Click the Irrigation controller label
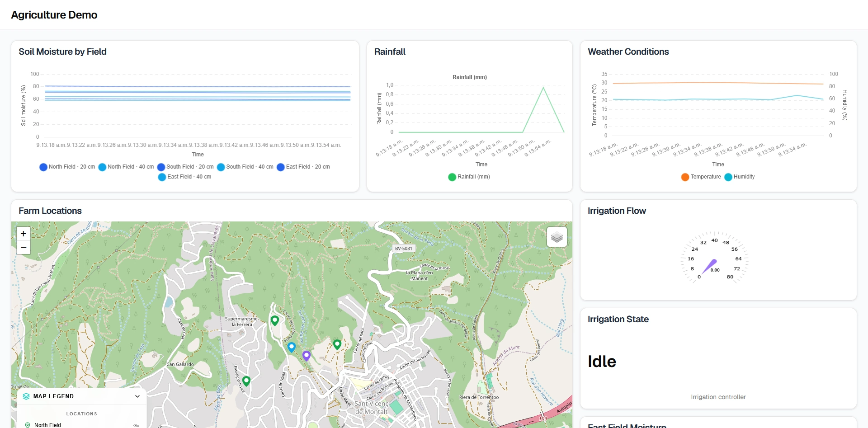 [718, 397]
